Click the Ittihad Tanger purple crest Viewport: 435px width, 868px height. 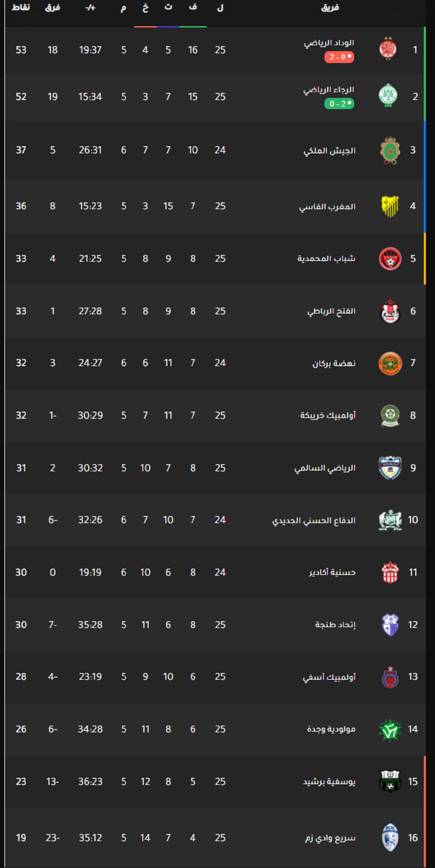[390, 624]
